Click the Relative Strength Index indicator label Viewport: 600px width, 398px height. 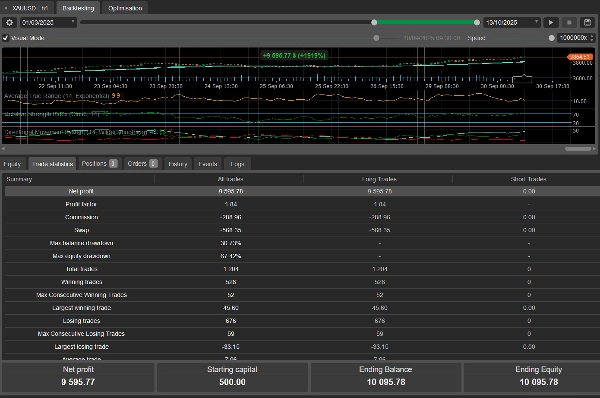tap(56, 114)
